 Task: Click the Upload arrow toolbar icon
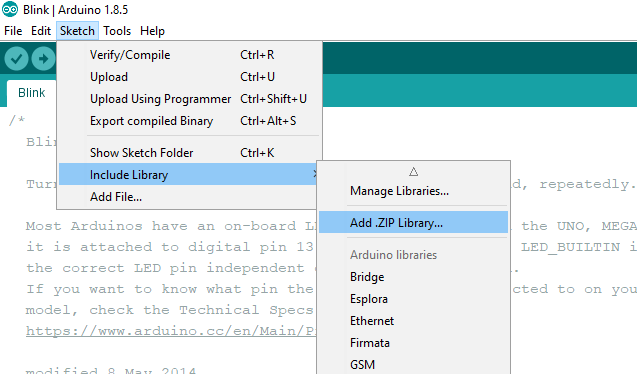coord(43,59)
